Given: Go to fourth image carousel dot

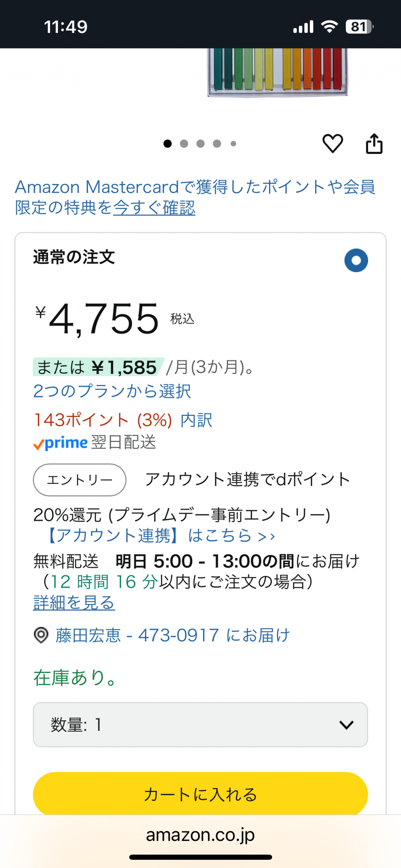Looking at the screenshot, I should (217, 144).
